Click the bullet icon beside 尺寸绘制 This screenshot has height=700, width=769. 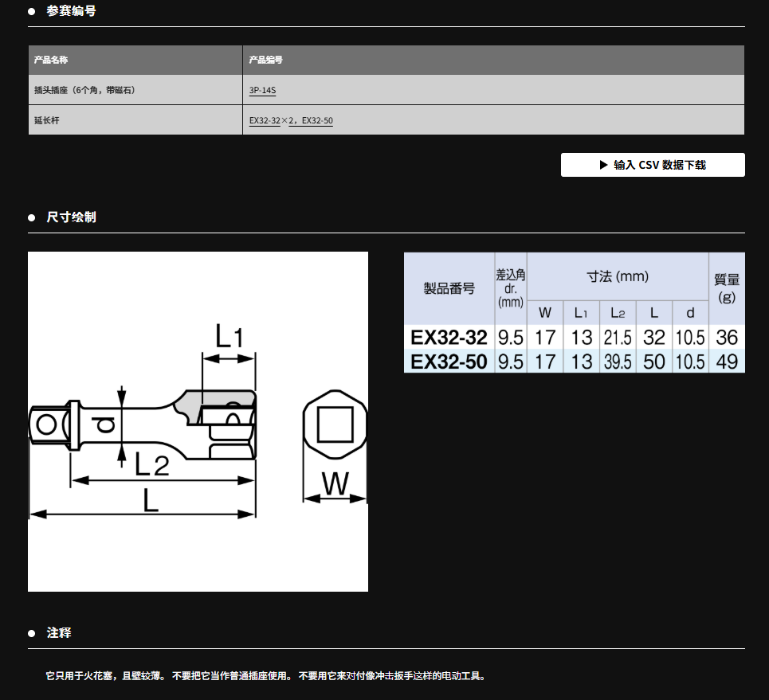(32, 217)
